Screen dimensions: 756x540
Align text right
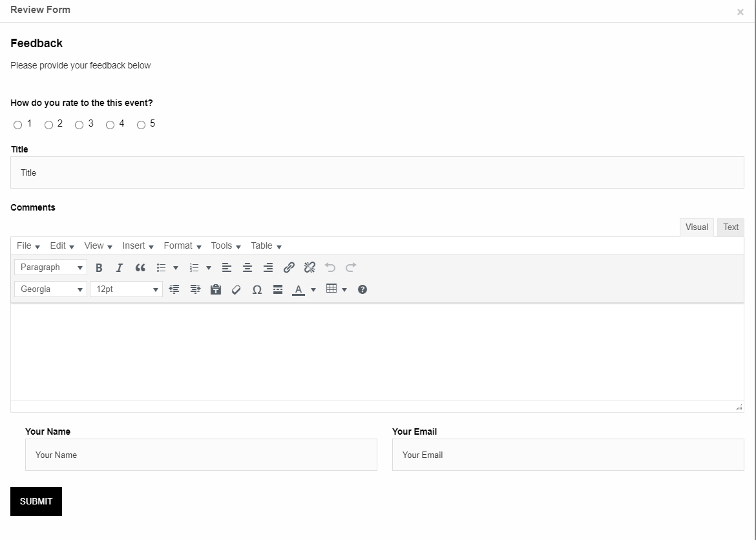click(x=268, y=267)
